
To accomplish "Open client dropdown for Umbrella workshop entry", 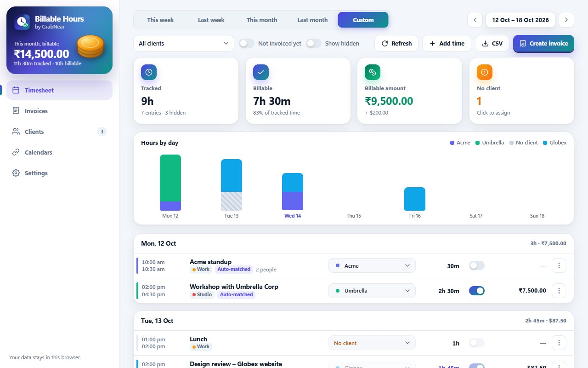I will tap(372, 291).
